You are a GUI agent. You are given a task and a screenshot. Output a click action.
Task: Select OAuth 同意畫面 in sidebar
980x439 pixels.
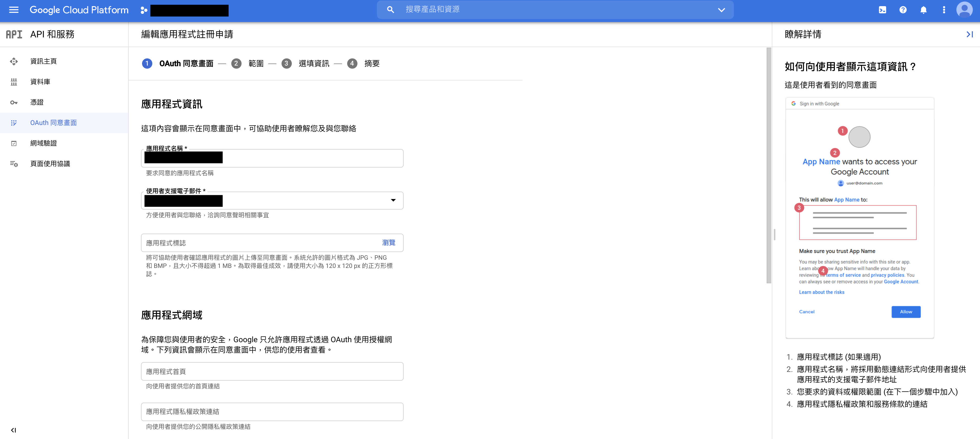click(x=64, y=123)
